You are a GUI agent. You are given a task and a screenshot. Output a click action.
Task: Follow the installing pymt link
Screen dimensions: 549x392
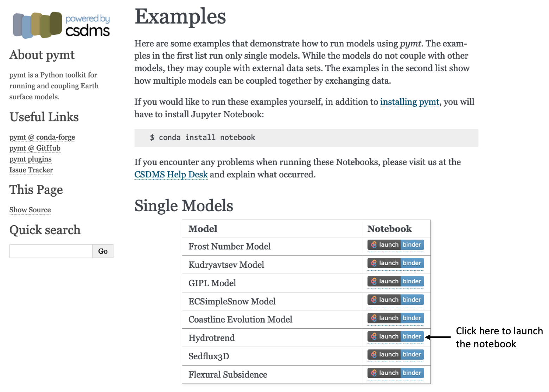(410, 102)
